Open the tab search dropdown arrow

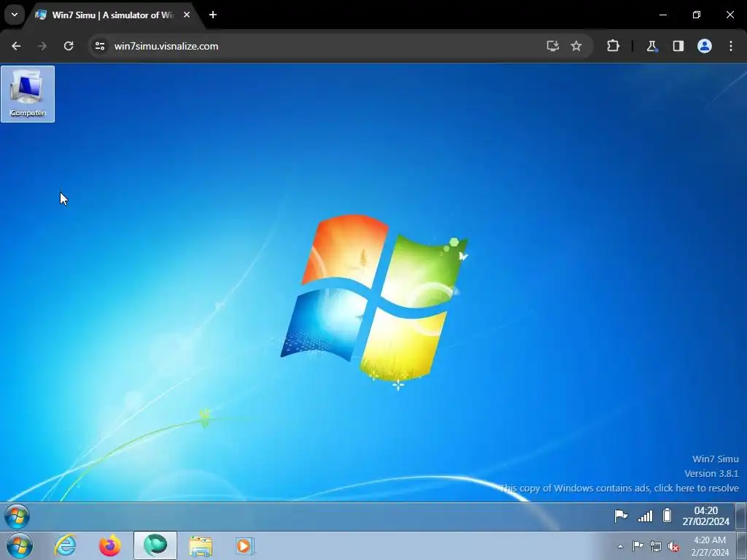coord(15,15)
